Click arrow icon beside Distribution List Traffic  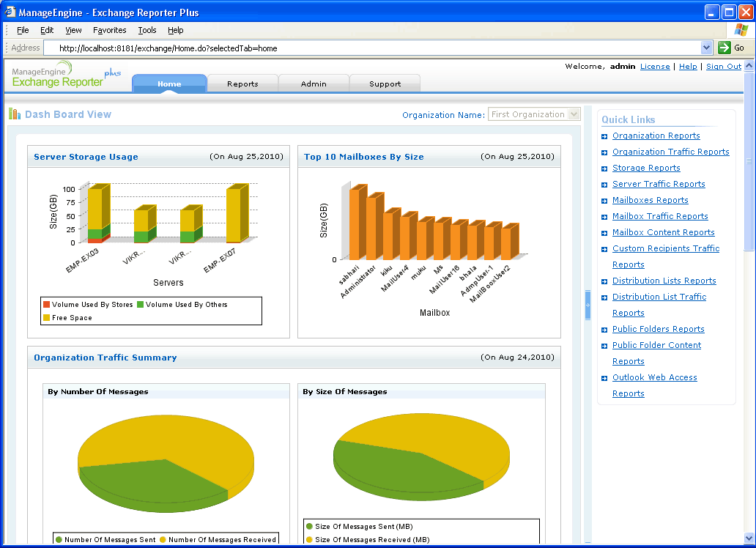pyautogui.click(x=604, y=297)
